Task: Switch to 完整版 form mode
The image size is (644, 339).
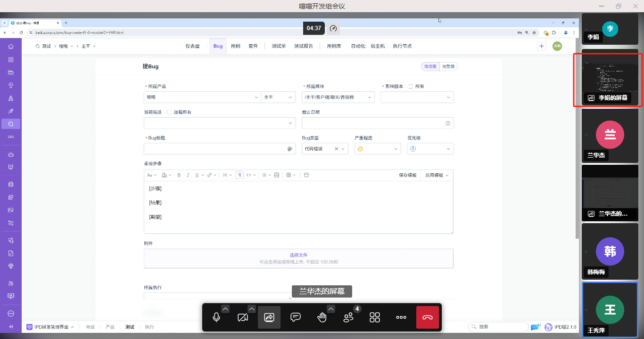Action: (448, 67)
